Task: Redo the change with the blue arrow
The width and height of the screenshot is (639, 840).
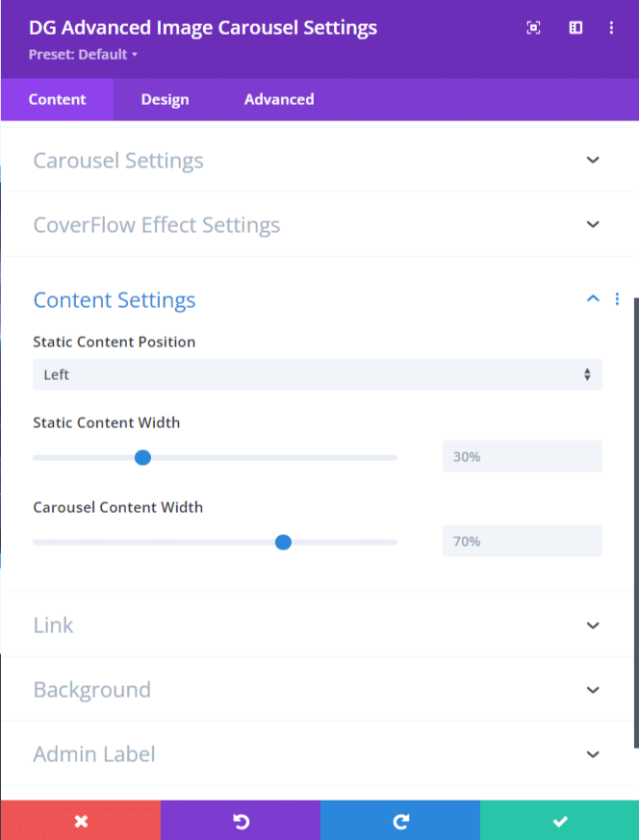Action: tap(400, 820)
